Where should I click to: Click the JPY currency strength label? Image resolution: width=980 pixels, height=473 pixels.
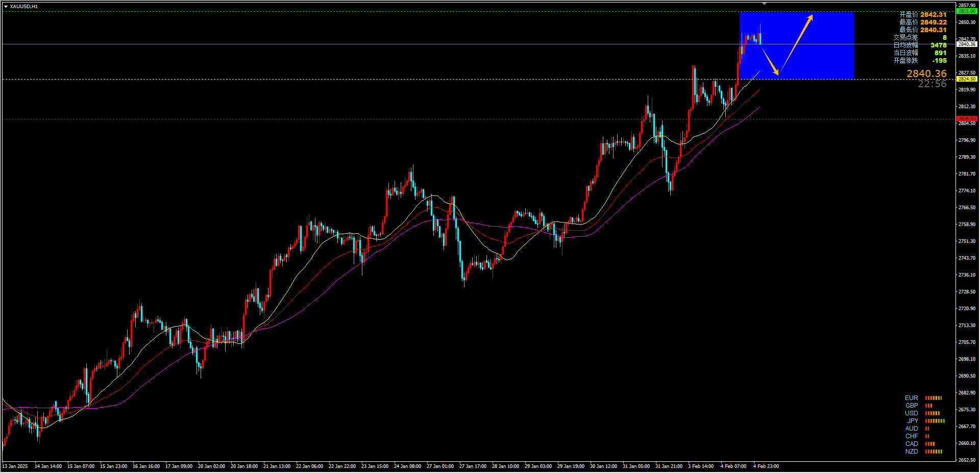pos(913,421)
